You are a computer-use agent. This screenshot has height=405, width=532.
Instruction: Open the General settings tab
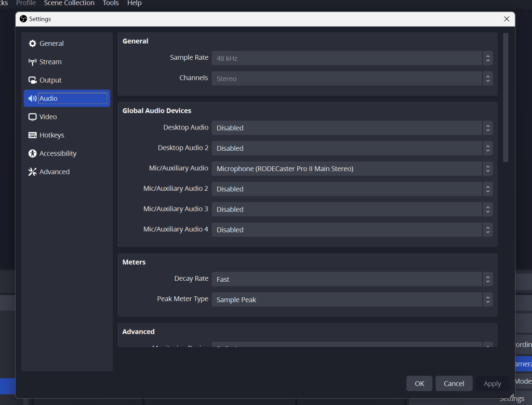tap(67, 44)
